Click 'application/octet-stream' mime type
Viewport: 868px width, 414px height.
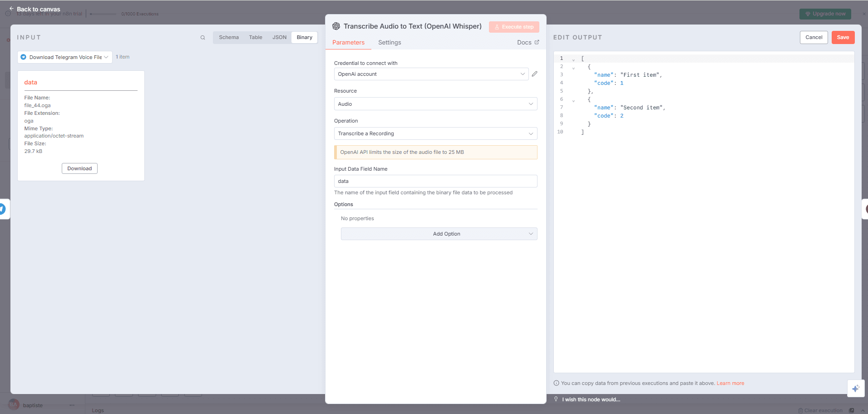(54, 136)
